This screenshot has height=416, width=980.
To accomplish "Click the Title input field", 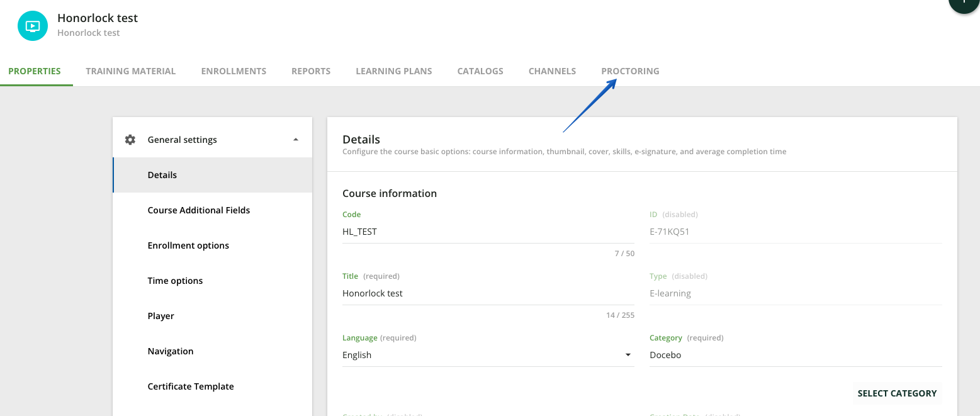I will pyautogui.click(x=488, y=293).
